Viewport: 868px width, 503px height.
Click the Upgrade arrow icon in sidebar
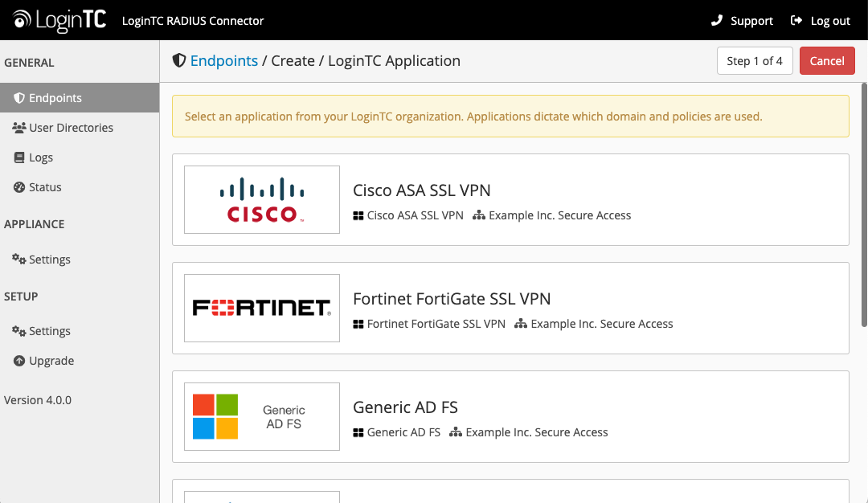(19, 360)
